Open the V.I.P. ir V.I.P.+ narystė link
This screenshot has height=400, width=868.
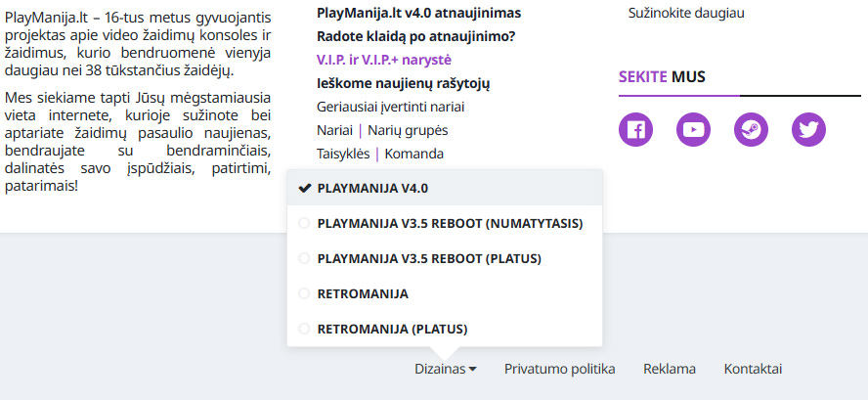(x=384, y=60)
